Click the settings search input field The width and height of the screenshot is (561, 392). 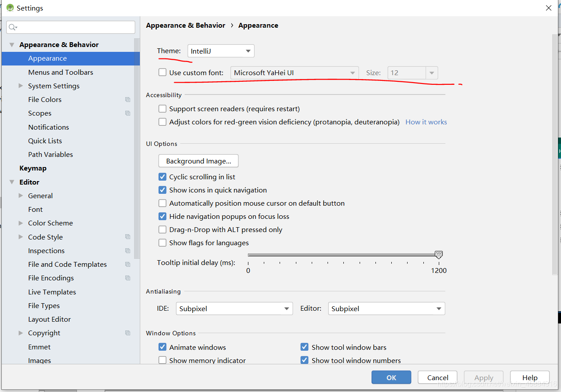pos(70,27)
